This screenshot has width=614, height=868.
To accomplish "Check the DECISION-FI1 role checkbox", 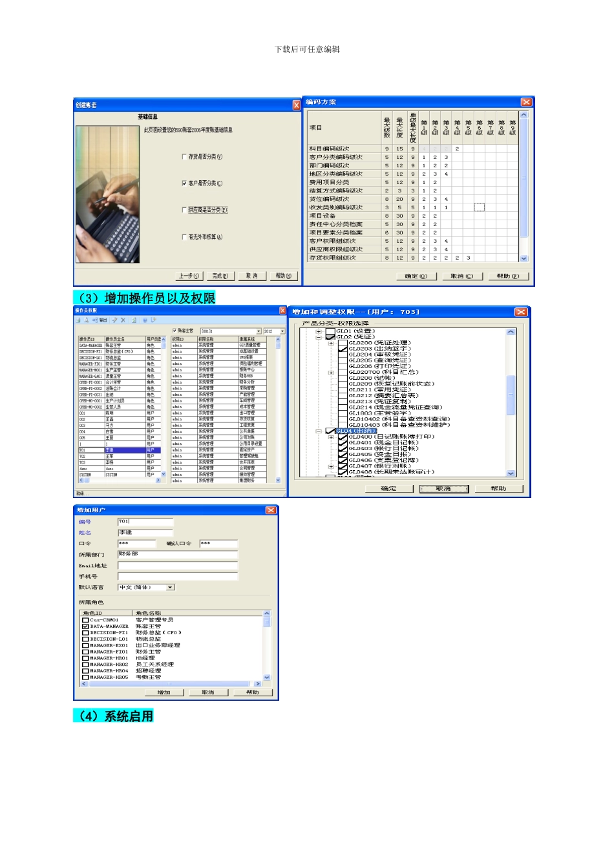I will pyautogui.click(x=85, y=633).
